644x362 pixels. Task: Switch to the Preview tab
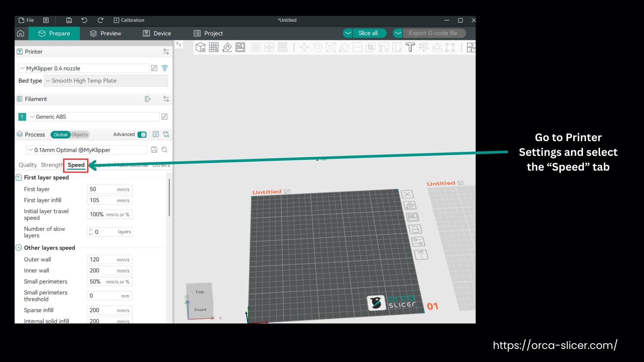[x=106, y=33]
